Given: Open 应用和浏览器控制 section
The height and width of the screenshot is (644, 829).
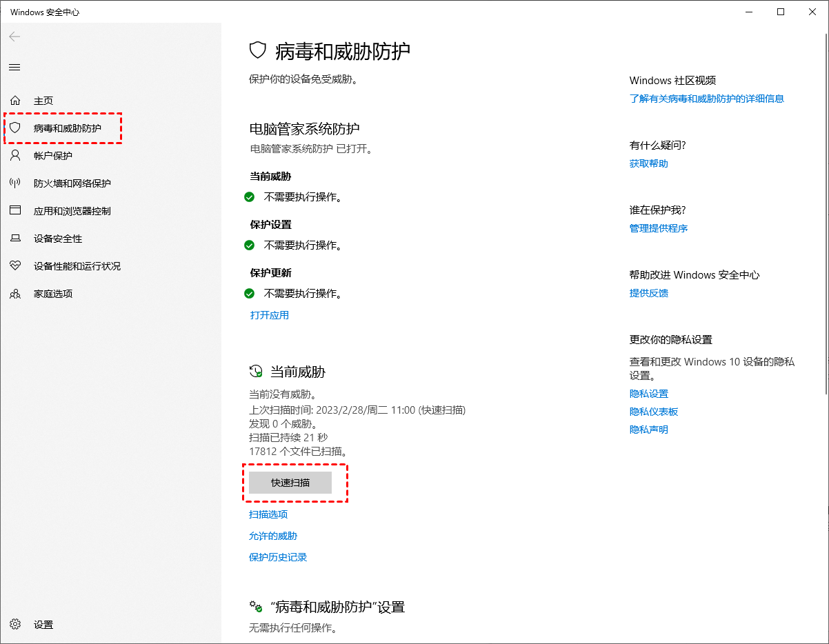Looking at the screenshot, I should coord(72,211).
